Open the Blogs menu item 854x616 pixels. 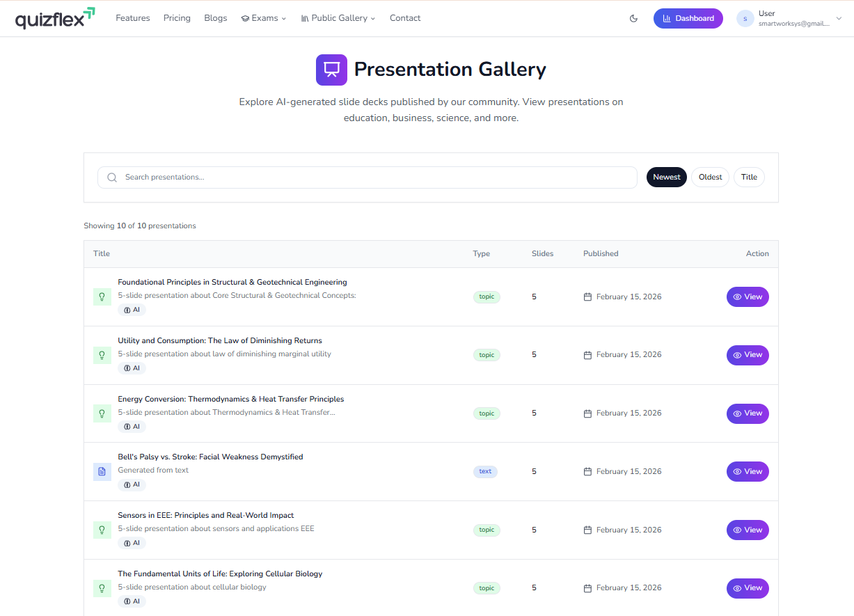click(x=216, y=19)
